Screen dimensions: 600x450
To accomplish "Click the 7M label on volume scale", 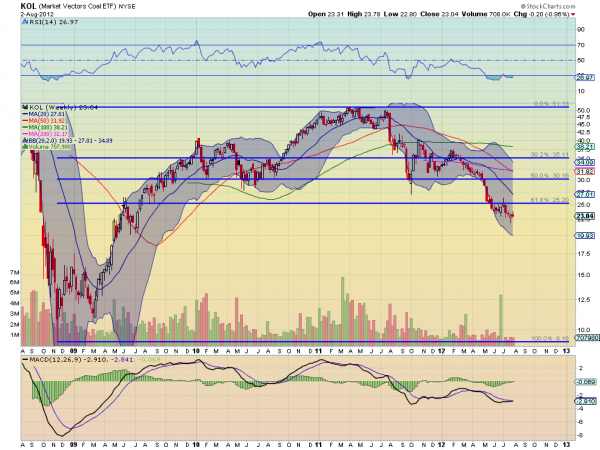I will pos(15,272).
